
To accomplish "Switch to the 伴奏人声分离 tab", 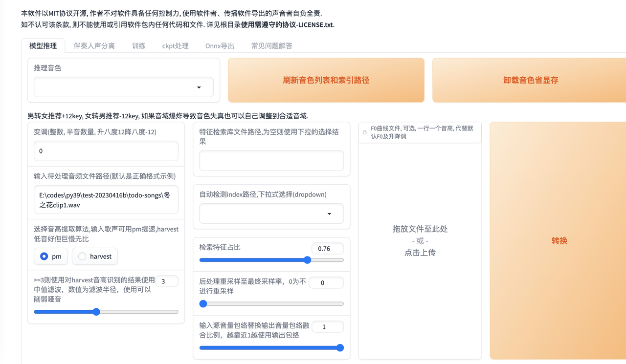I will (x=94, y=45).
